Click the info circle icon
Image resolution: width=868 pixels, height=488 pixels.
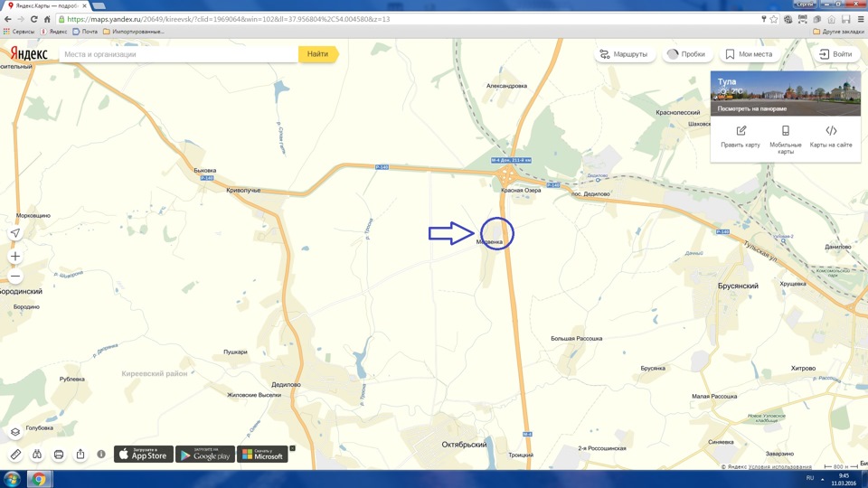coord(101,454)
